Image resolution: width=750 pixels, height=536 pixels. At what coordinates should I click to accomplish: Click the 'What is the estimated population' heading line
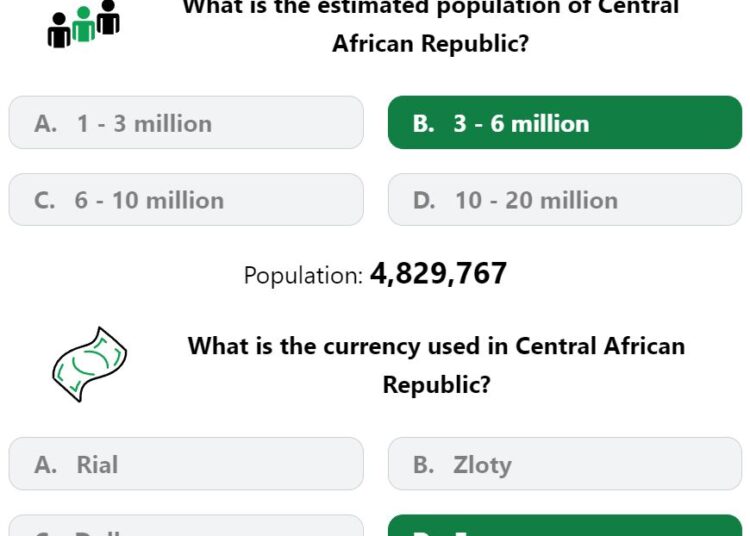coord(430,8)
